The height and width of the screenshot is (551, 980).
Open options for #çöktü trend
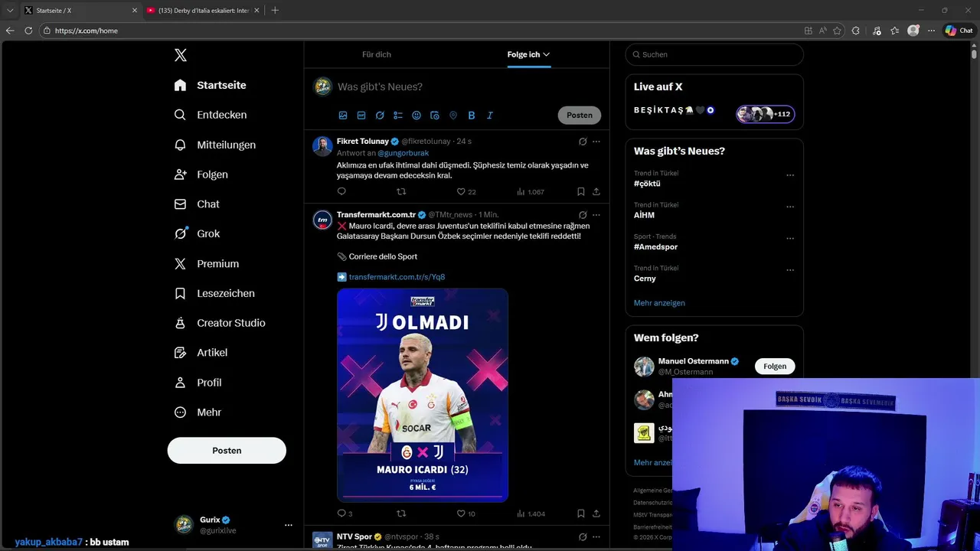[x=790, y=175]
